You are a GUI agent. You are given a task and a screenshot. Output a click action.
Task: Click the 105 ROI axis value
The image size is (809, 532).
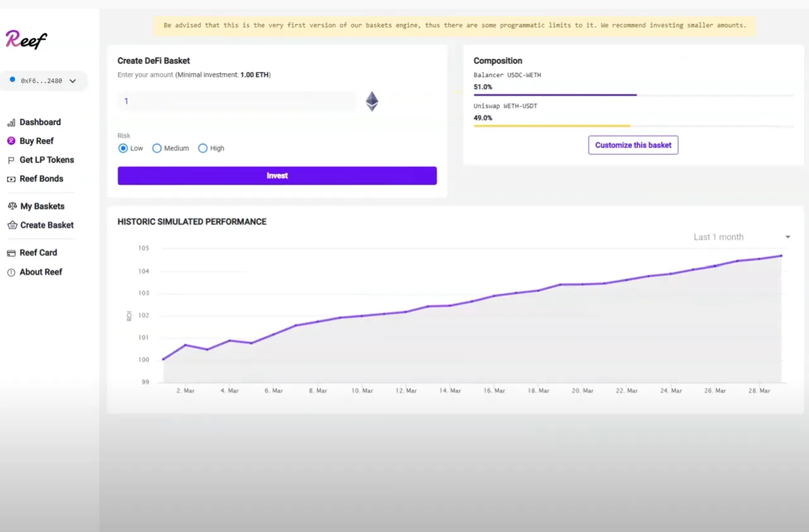[x=143, y=248]
